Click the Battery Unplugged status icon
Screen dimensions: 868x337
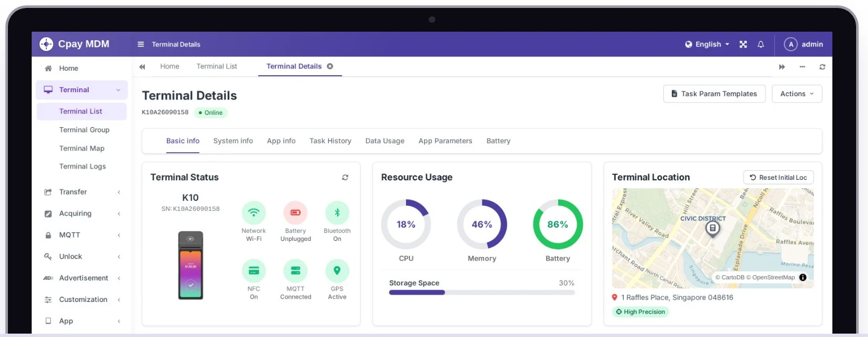[x=295, y=213]
